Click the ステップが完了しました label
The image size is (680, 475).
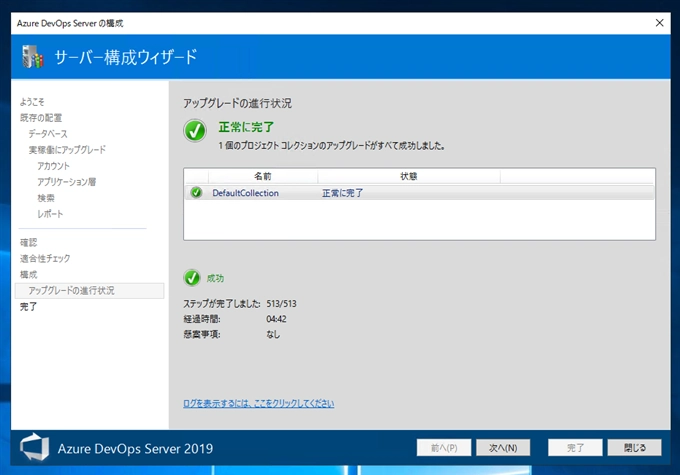click(222, 304)
